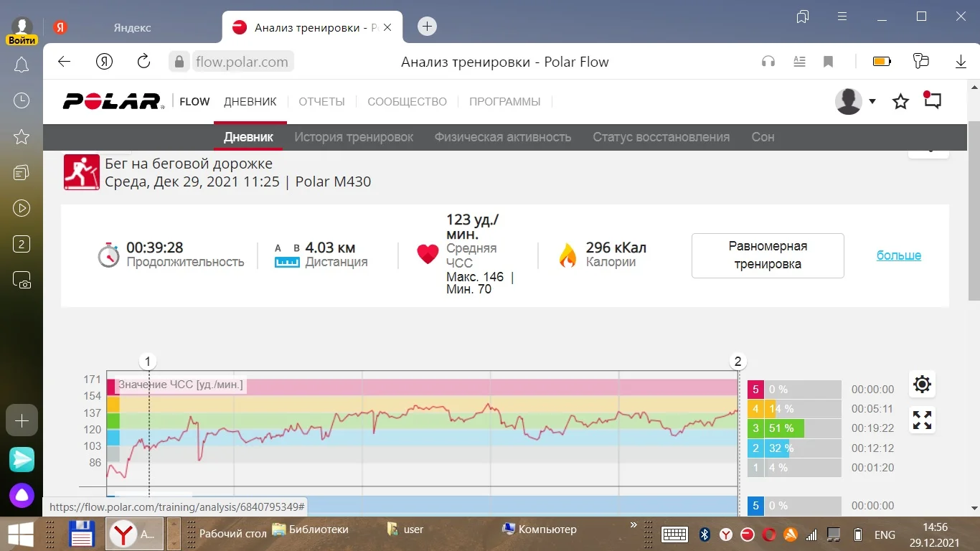Click the address bar showing flow.polar.com
Viewport: 980px width, 551px height.
pyautogui.click(x=242, y=62)
